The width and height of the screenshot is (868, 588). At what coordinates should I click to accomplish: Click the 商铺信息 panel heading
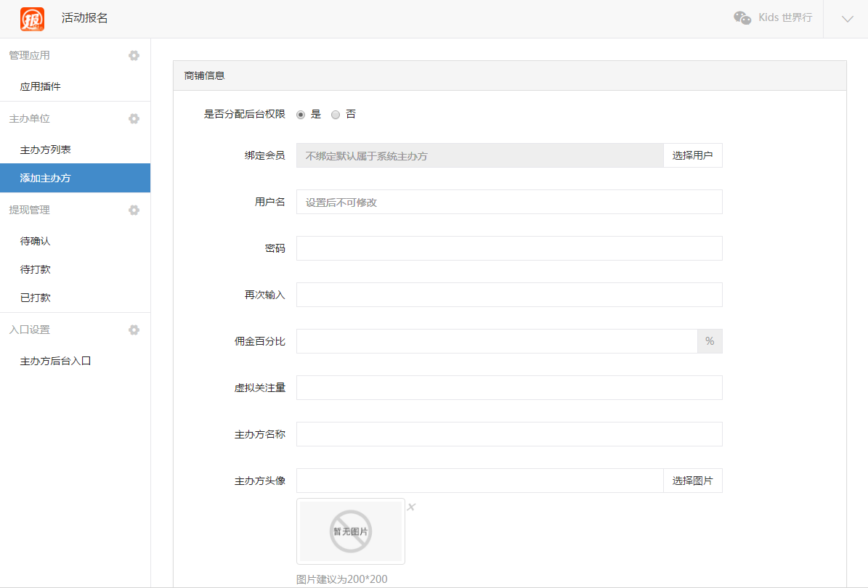tap(204, 75)
